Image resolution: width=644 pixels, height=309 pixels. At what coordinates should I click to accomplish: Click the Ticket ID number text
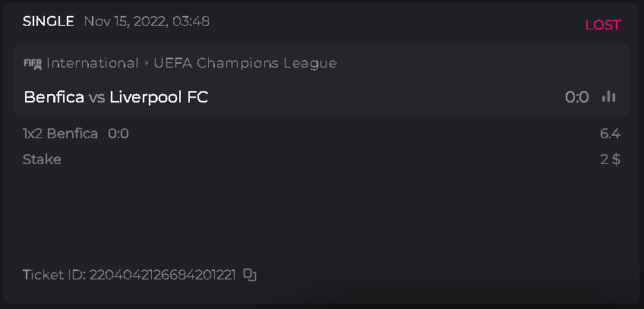tap(163, 275)
